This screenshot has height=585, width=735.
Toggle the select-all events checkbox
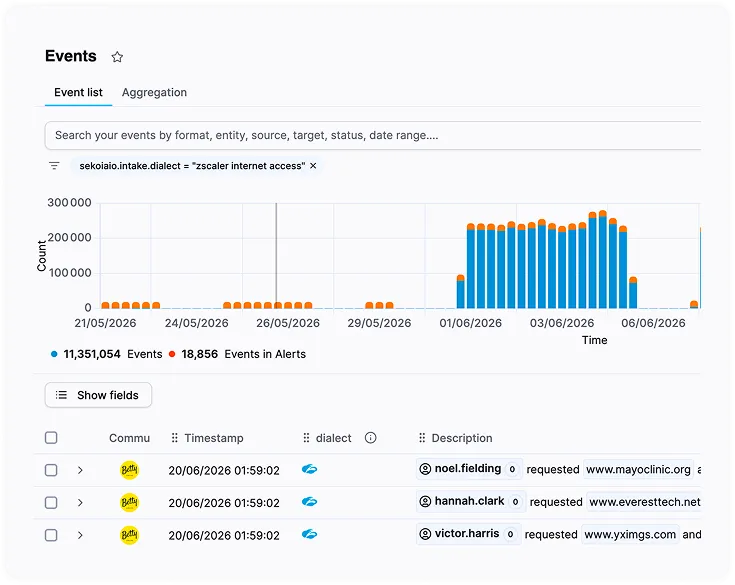coord(51,438)
